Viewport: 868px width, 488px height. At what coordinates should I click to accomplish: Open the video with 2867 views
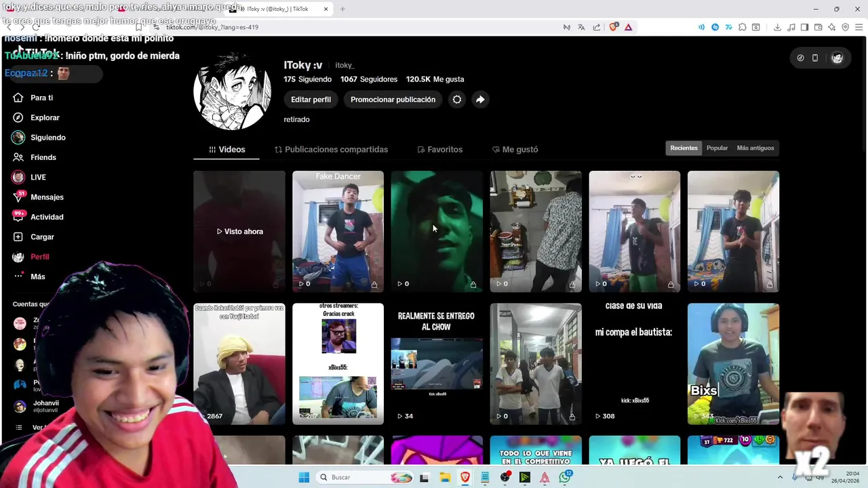pos(239,364)
